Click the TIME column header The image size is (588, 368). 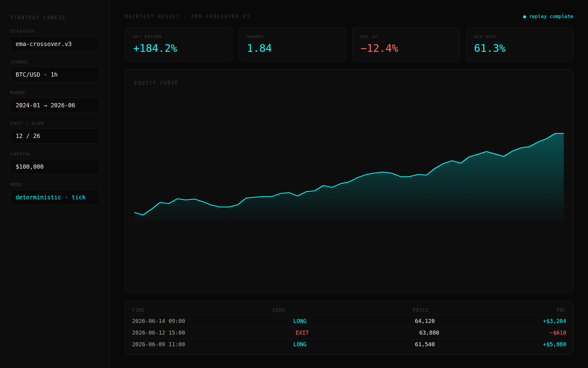click(138, 310)
